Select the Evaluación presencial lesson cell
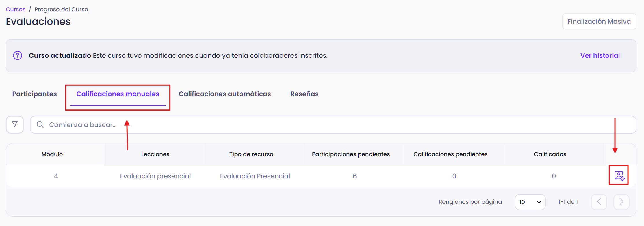The height and width of the screenshot is (226, 644). tap(155, 176)
